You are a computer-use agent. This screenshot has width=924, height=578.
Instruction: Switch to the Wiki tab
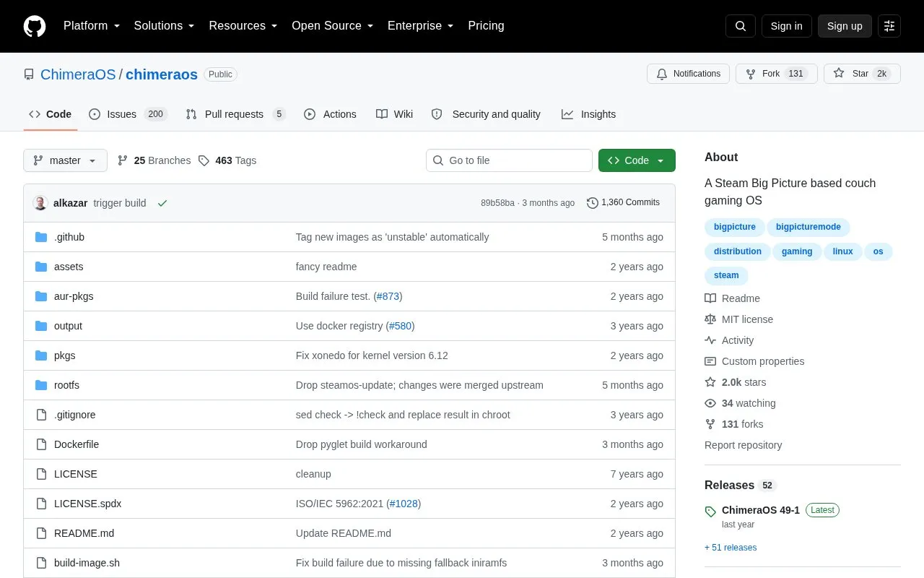[x=394, y=114]
